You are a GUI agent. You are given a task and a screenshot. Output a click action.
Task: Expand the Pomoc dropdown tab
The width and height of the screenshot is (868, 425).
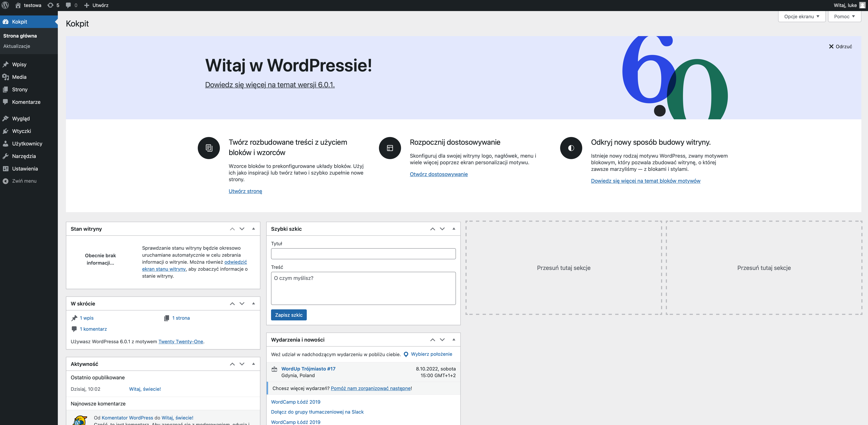tap(844, 17)
